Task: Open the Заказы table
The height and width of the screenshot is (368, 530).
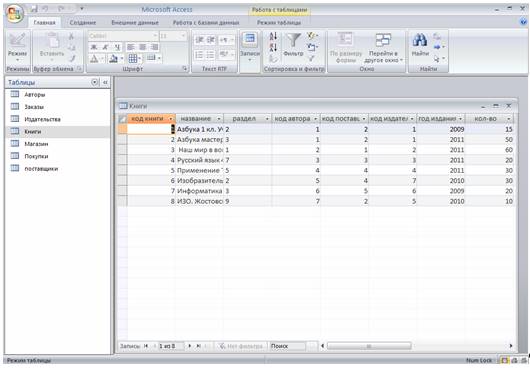Action: pos(57,107)
